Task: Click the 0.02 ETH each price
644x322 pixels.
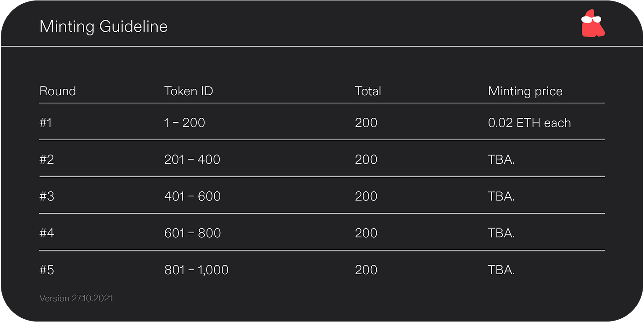Action: (x=529, y=123)
